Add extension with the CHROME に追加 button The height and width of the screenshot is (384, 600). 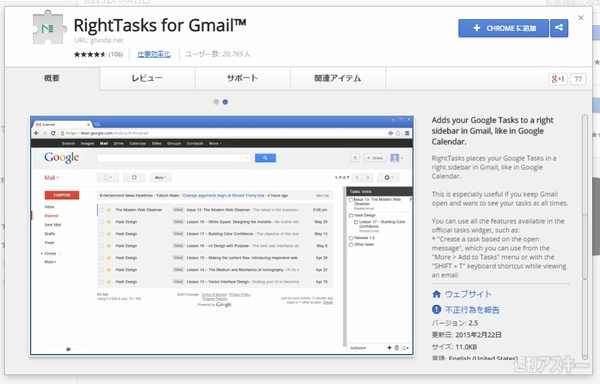tap(504, 28)
